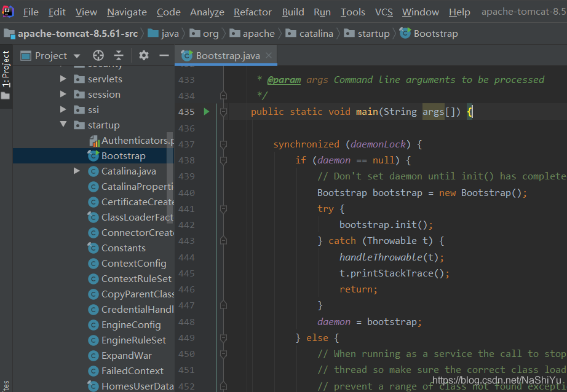Expand the session folder
This screenshot has height=392, width=567.
pos(63,94)
